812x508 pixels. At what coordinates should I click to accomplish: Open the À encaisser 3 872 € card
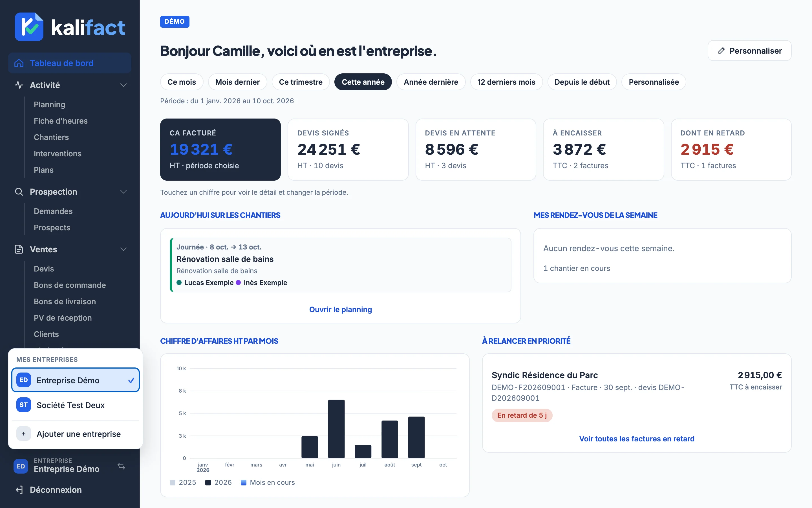click(x=603, y=150)
